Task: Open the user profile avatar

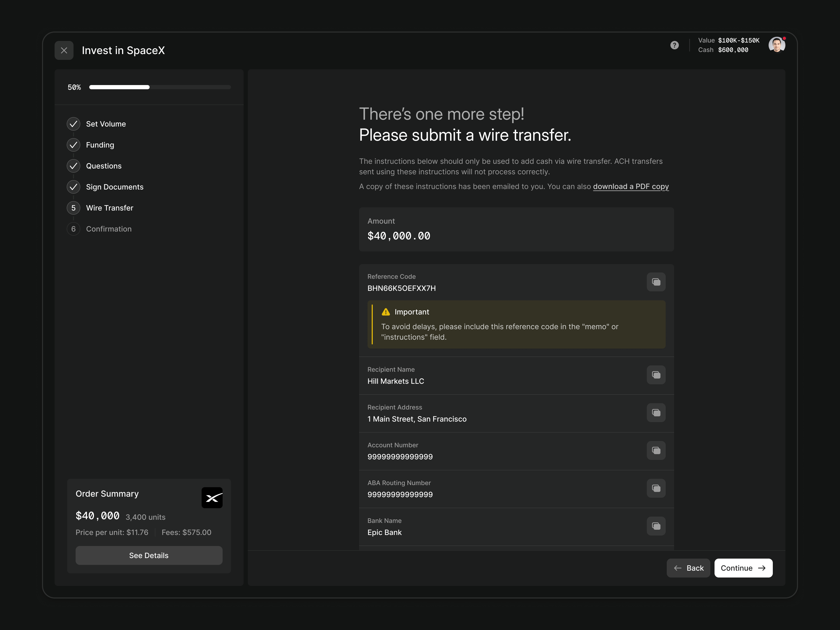Action: click(x=776, y=45)
